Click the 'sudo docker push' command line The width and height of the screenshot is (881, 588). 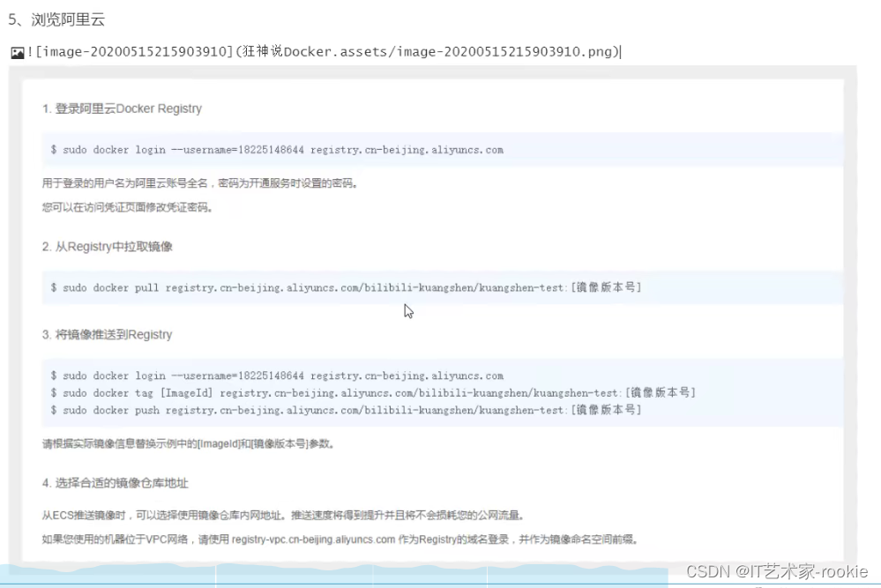pyautogui.click(x=346, y=410)
